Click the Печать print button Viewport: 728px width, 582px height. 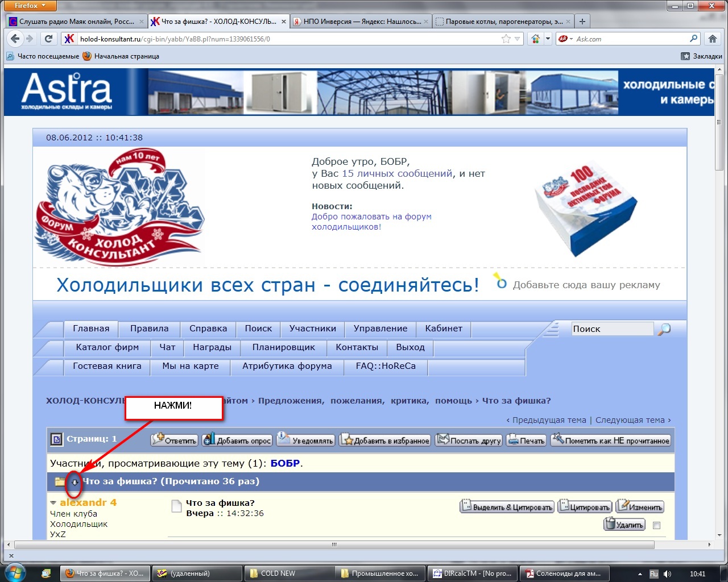coord(526,440)
